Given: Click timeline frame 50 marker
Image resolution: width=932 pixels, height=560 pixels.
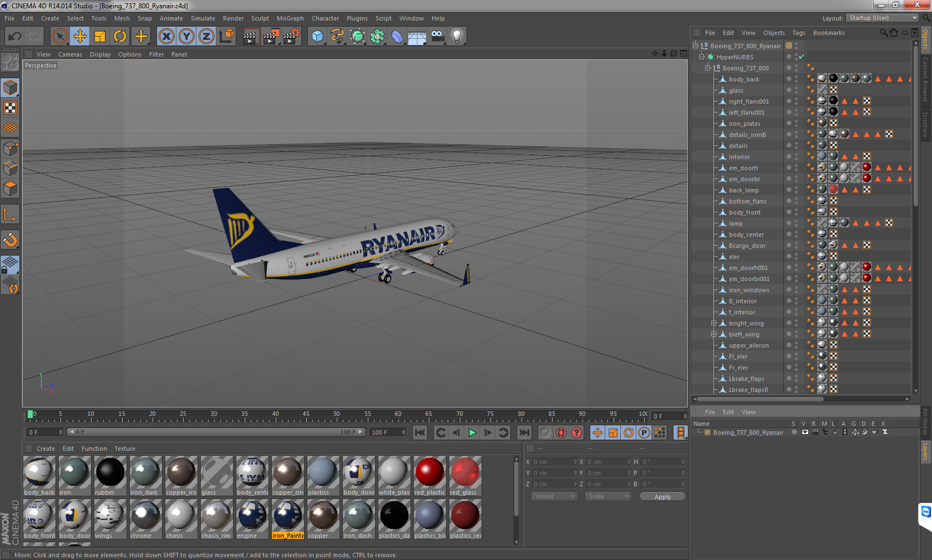Looking at the screenshot, I should point(336,414).
